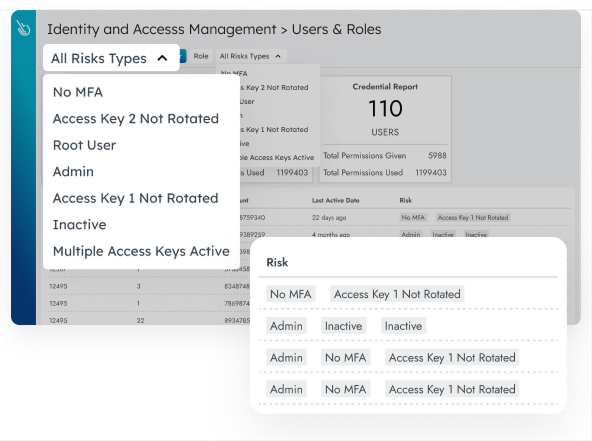Click the 4 months ago cell
Viewport: 592px width, 441px height.
coord(331,234)
